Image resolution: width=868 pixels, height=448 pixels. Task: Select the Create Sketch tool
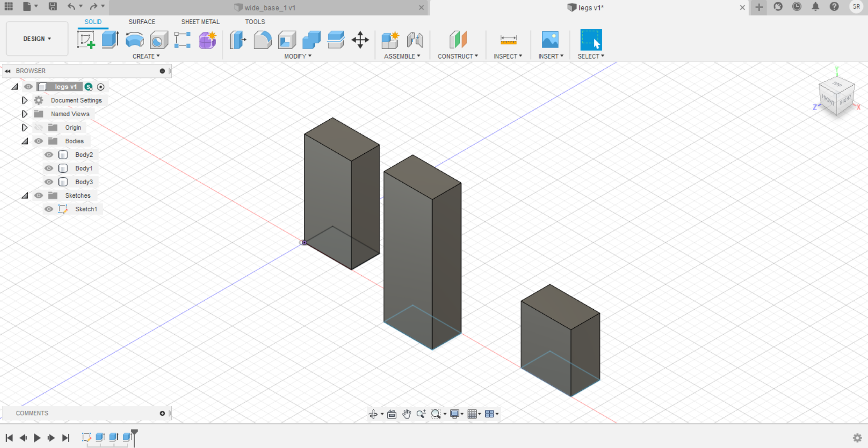tap(86, 40)
